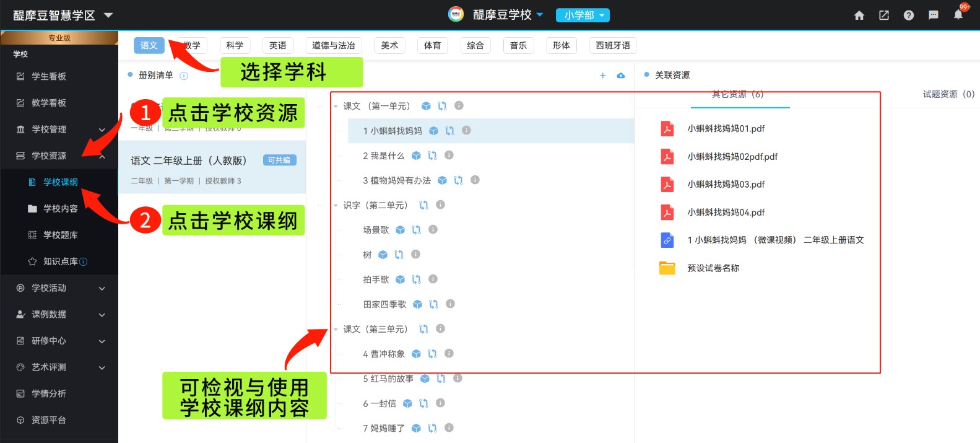Click the home icon in top bar
Screen dimensions: 980x443
click(859, 15)
